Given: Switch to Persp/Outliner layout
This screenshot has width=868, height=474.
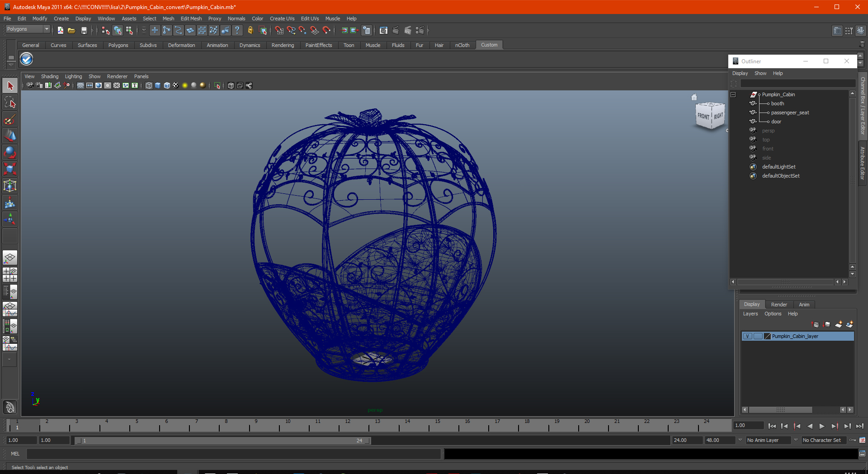Looking at the screenshot, I should pos(10,292).
